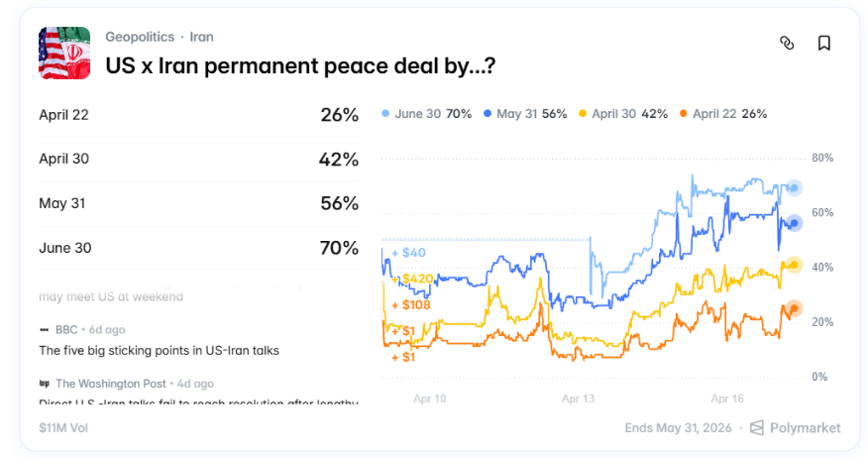This screenshot has width=868, height=459.
Task: Click the BBC source icon
Action: [x=44, y=328]
